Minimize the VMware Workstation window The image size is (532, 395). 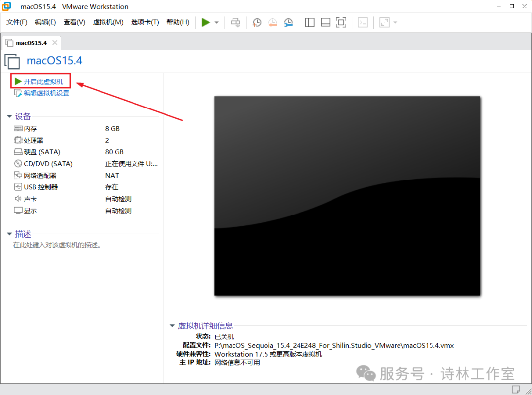coord(499,6)
